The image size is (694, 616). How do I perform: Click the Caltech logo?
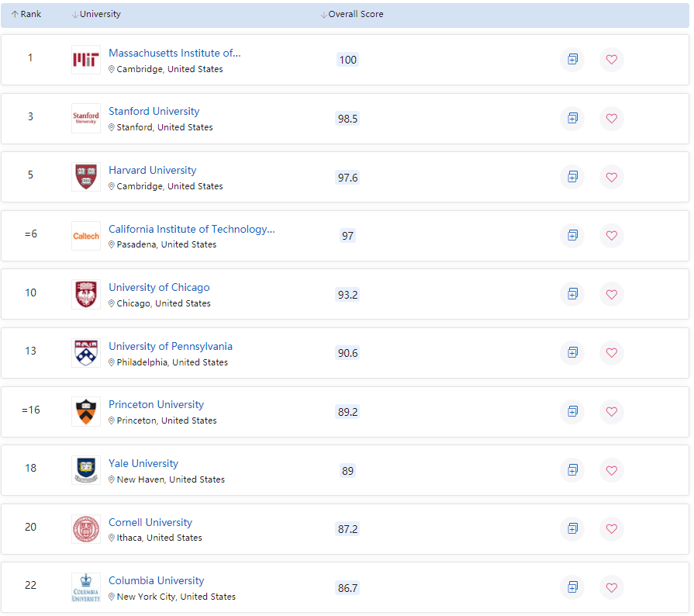pos(86,236)
